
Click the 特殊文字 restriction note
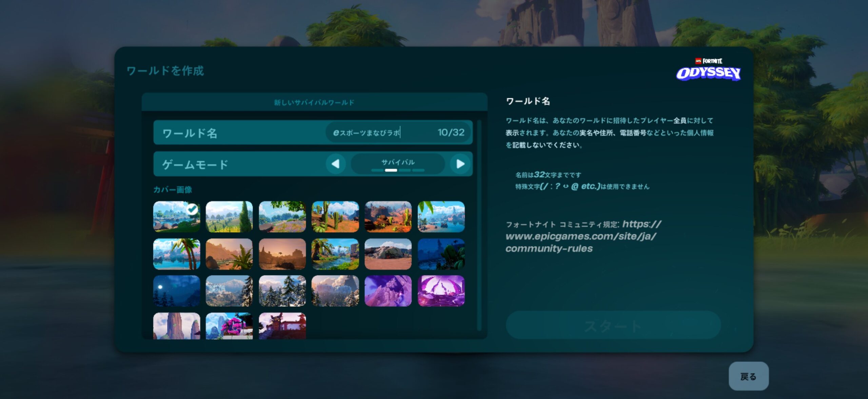583,186
